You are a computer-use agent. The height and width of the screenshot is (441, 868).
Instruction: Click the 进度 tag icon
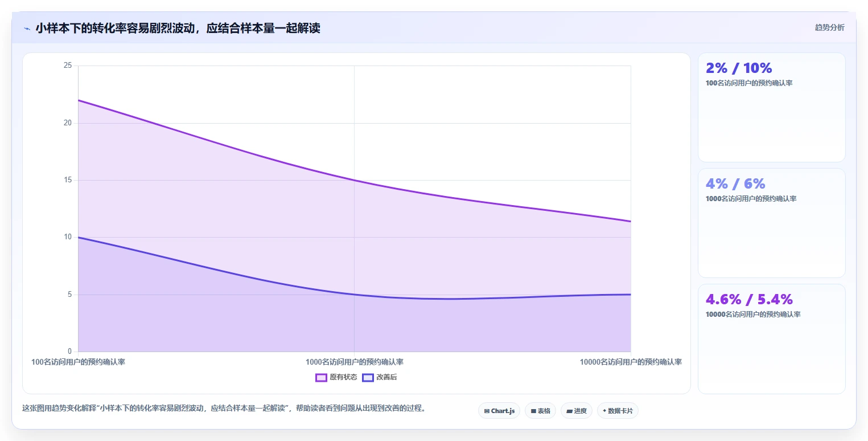click(569, 411)
